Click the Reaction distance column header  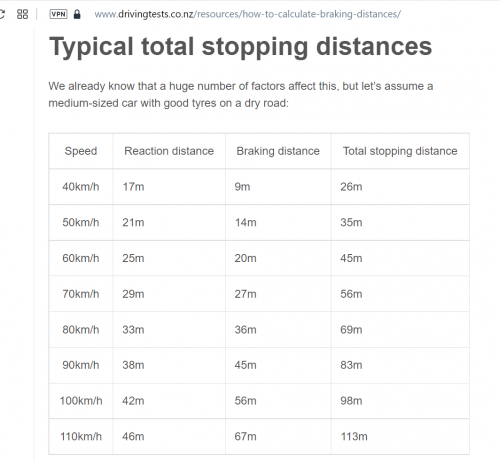coord(169,151)
